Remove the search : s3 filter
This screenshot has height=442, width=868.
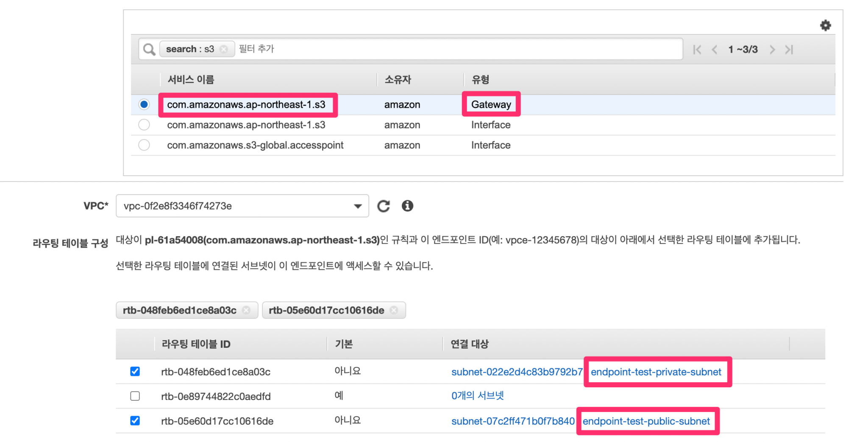point(224,48)
